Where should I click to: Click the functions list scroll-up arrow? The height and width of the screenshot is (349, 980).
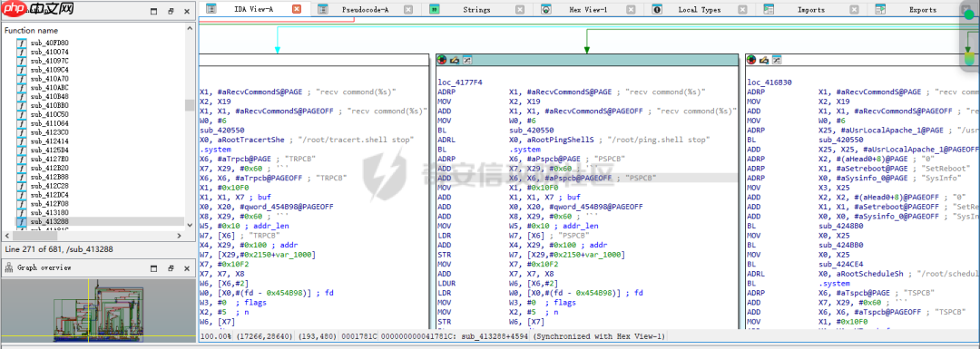pyautogui.click(x=190, y=27)
